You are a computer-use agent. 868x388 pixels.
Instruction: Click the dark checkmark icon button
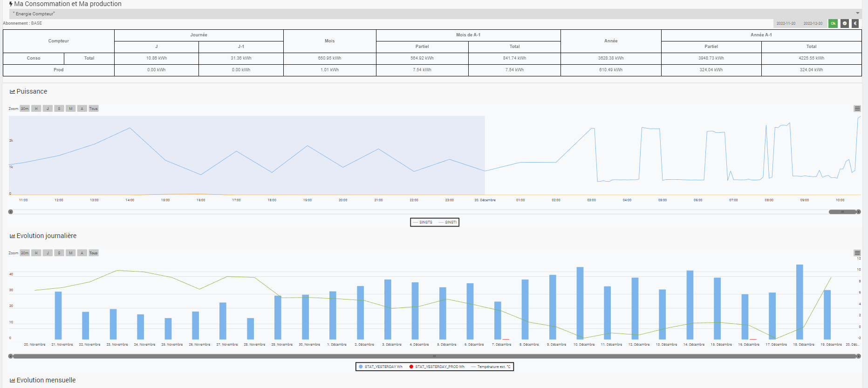[845, 23]
